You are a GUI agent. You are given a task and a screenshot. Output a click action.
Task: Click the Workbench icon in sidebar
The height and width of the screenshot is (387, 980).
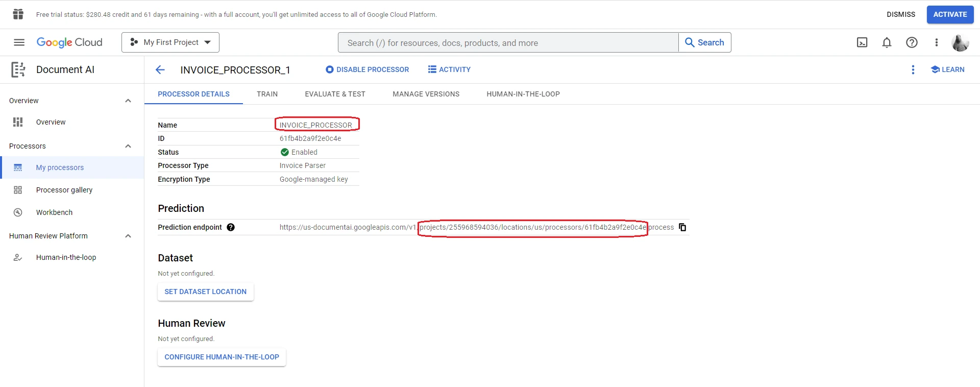(18, 212)
